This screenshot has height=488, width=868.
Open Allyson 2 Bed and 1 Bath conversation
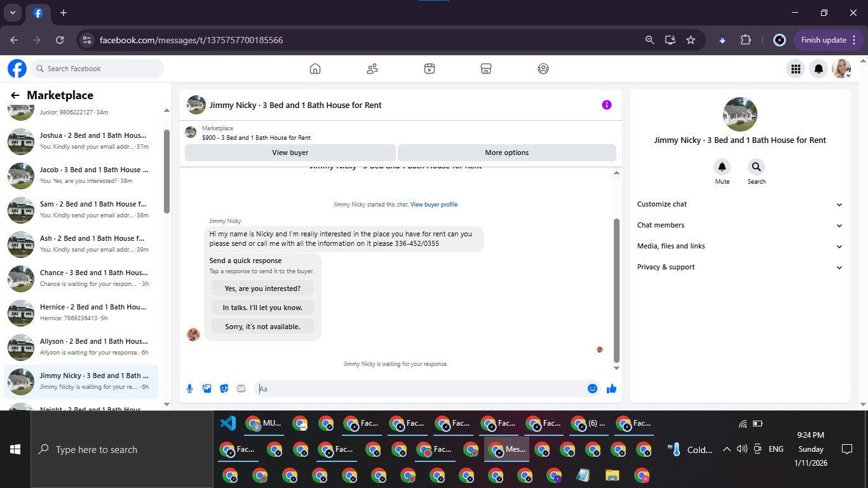click(81, 347)
